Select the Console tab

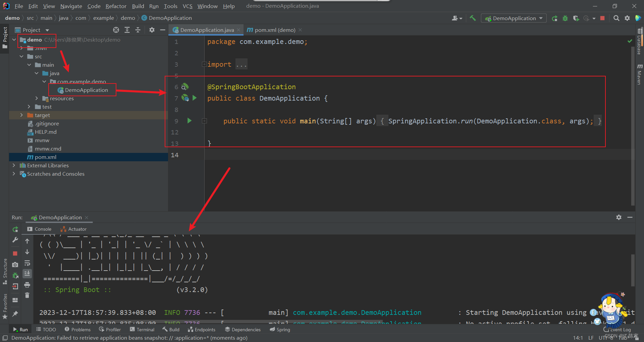click(x=40, y=229)
